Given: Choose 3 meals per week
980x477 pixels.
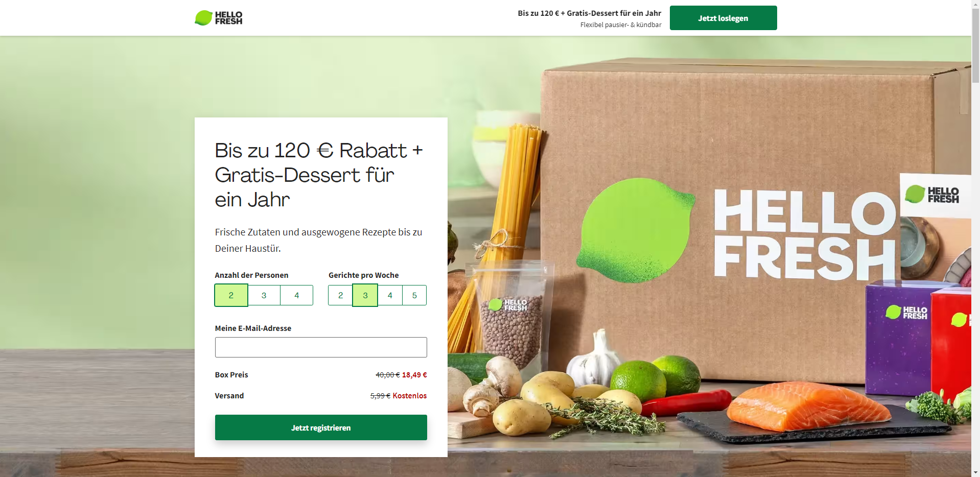Looking at the screenshot, I should click(365, 295).
